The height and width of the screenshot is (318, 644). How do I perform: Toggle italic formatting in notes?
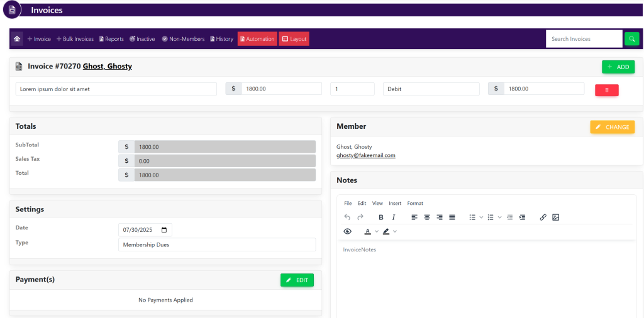tap(394, 217)
